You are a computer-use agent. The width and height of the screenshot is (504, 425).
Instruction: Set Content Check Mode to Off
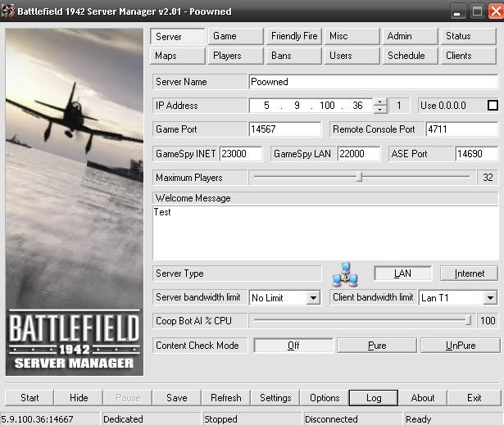pos(293,346)
